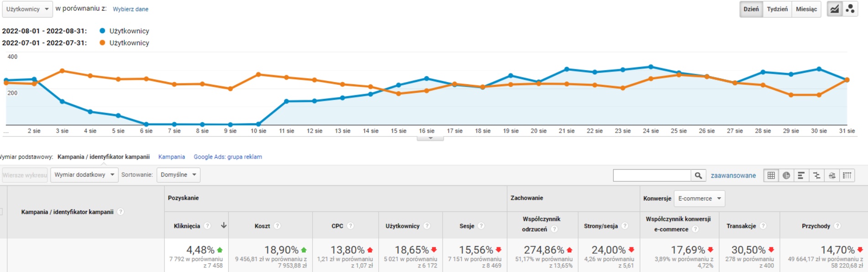This screenshot has height=272, width=868.
Task: Switch chart to line graph view
Action: (835, 9)
